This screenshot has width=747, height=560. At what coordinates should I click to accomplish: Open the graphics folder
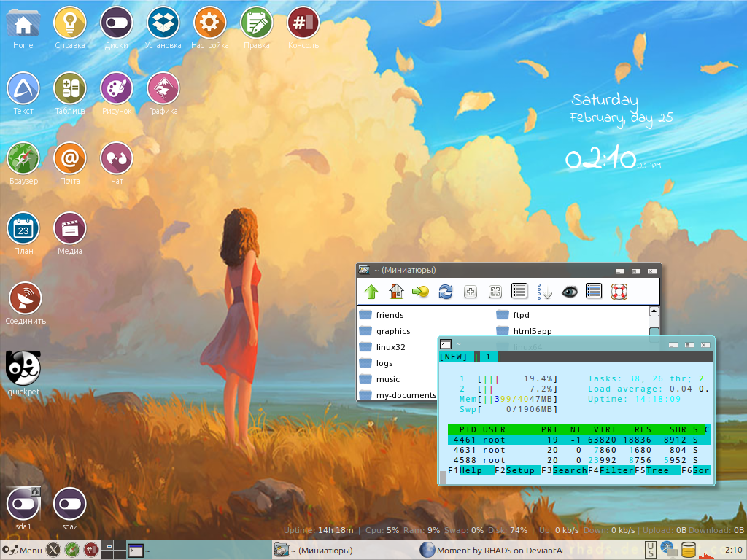[385, 331]
